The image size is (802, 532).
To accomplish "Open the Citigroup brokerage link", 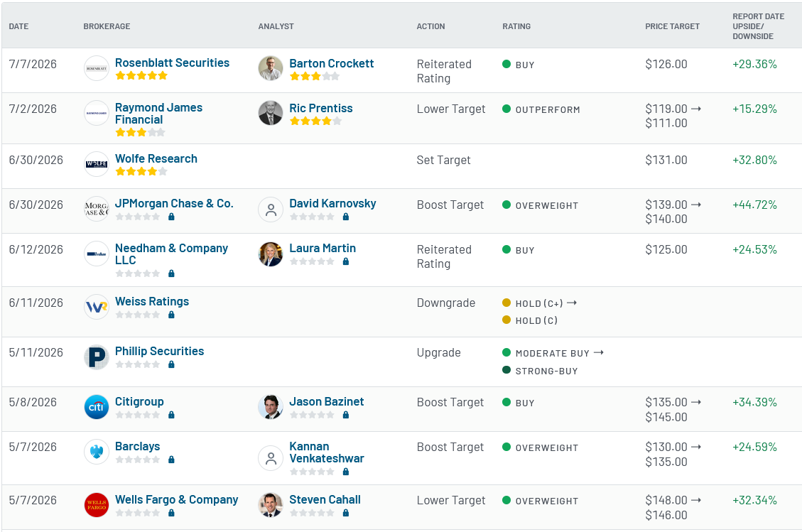I will click(139, 401).
